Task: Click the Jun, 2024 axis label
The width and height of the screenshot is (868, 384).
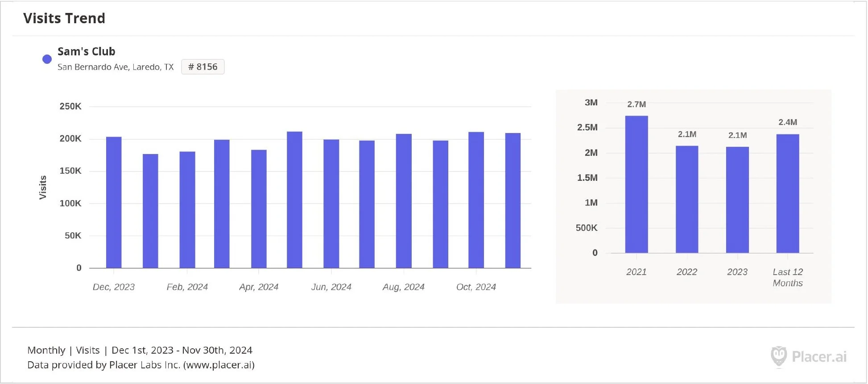Action: (331, 287)
